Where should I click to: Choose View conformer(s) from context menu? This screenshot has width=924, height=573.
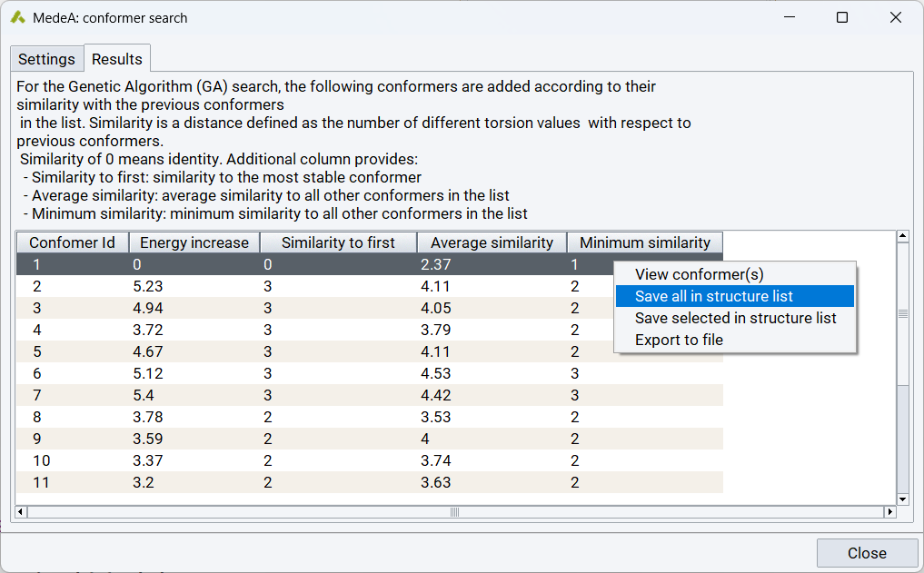(734, 274)
